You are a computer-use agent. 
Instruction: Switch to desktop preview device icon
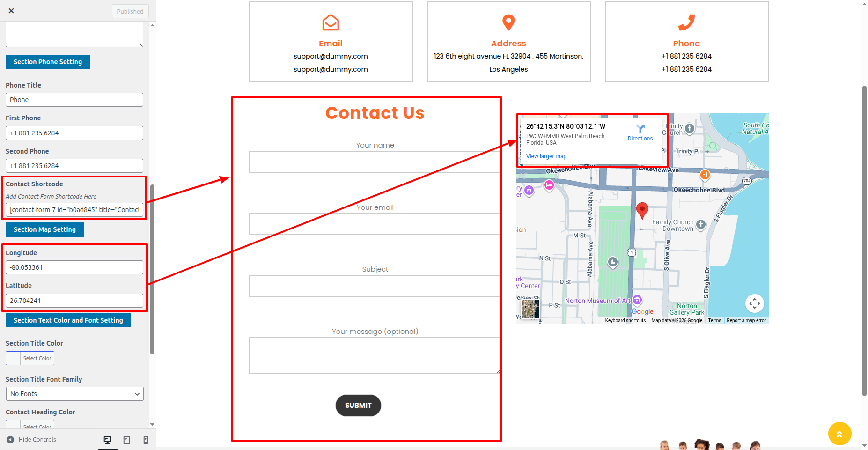coord(108,440)
